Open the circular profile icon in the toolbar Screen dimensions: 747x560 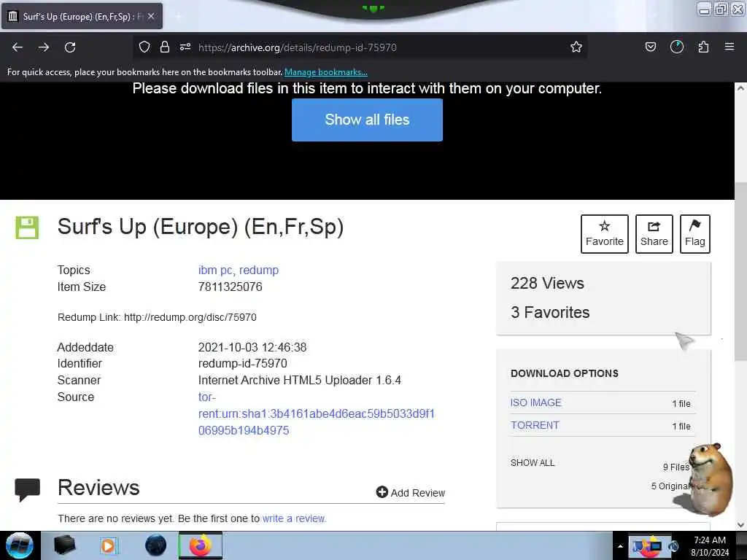[x=677, y=47]
